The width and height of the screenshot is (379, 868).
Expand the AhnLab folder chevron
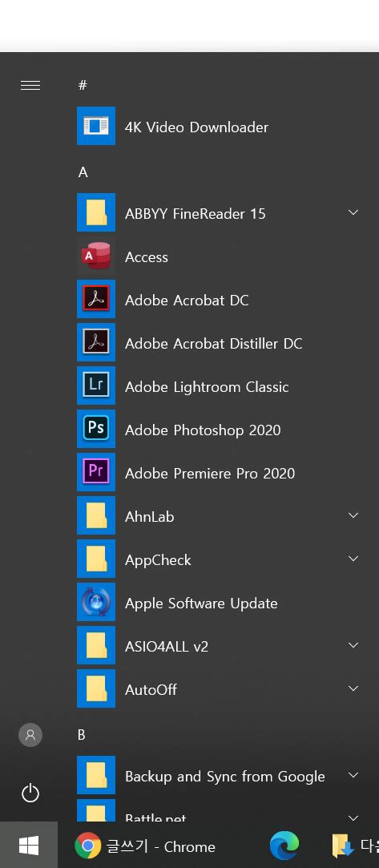[353, 515]
